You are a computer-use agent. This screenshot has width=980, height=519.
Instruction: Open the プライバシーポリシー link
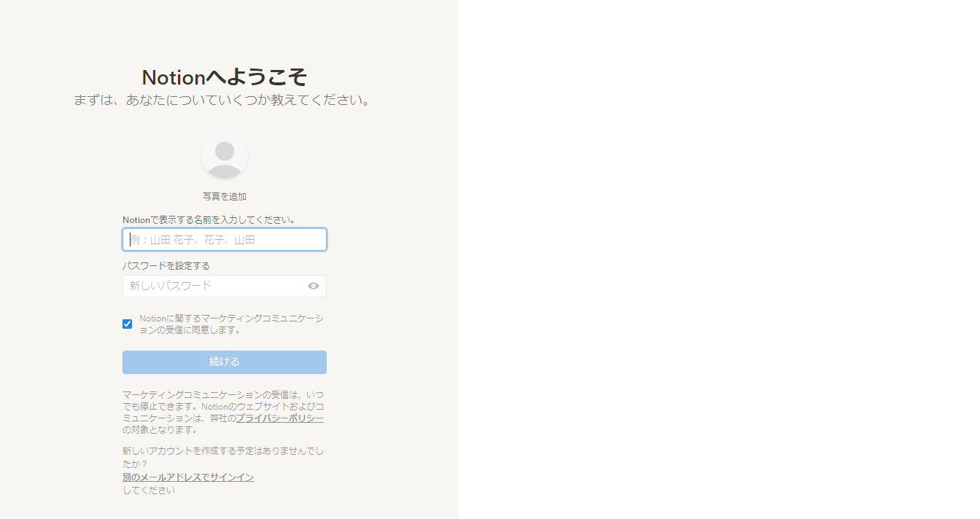pos(280,418)
